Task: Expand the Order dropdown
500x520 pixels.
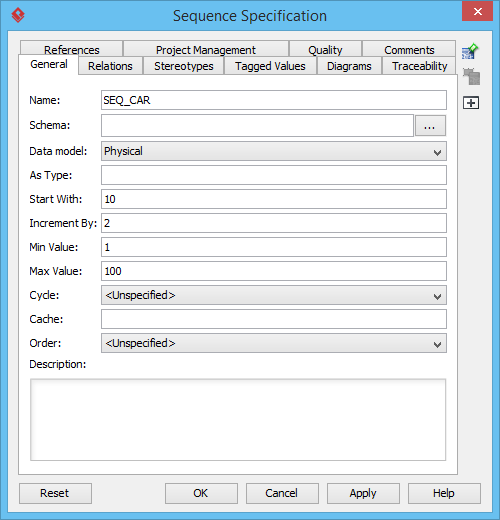Action: click(274, 343)
